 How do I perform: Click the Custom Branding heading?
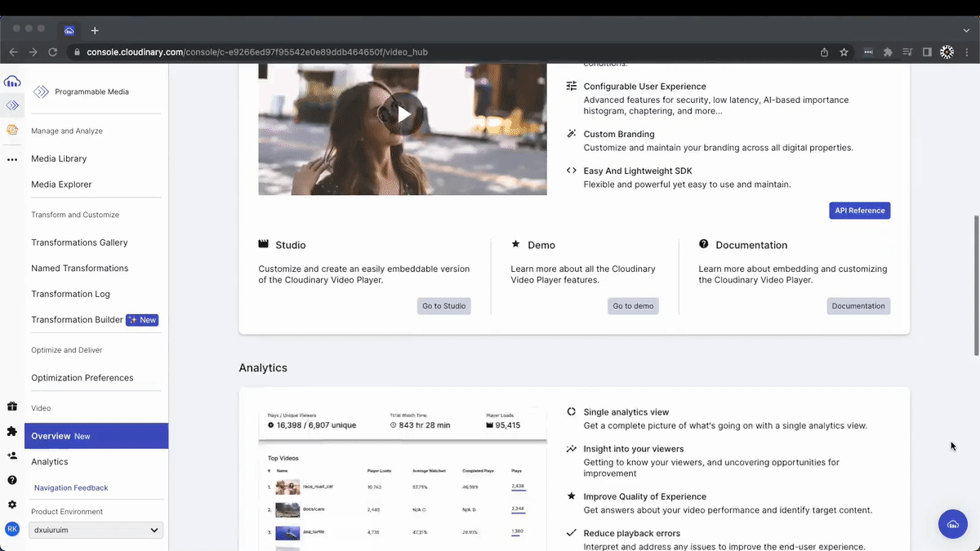click(618, 134)
